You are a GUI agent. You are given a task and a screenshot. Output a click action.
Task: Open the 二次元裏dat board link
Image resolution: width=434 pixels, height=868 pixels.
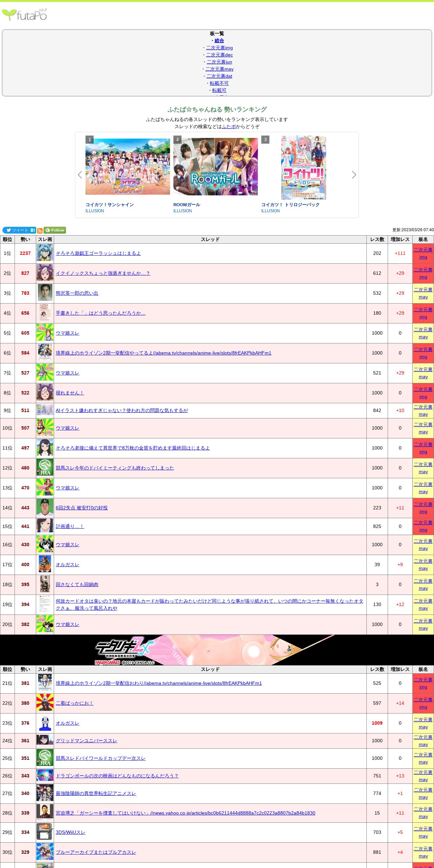[x=219, y=76]
